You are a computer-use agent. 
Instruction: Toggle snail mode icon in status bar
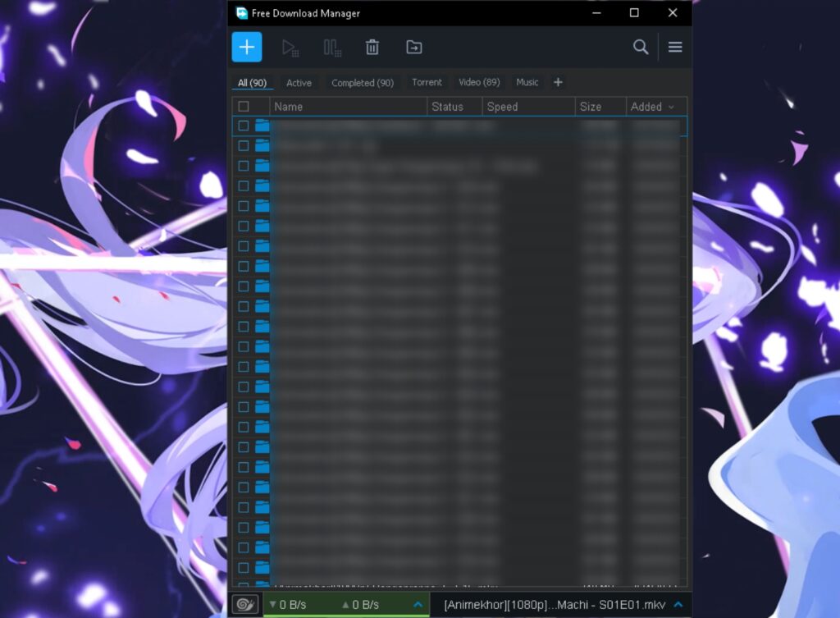tap(245, 605)
